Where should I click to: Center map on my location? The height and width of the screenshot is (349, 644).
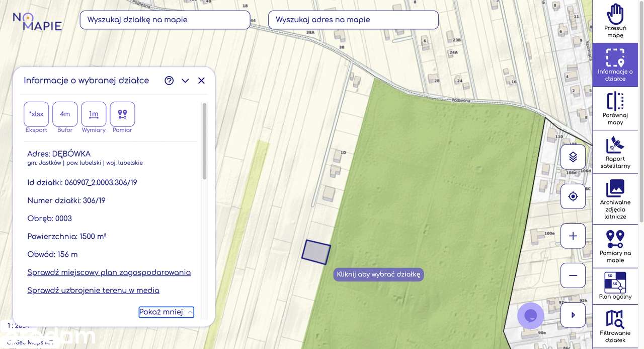click(x=573, y=196)
